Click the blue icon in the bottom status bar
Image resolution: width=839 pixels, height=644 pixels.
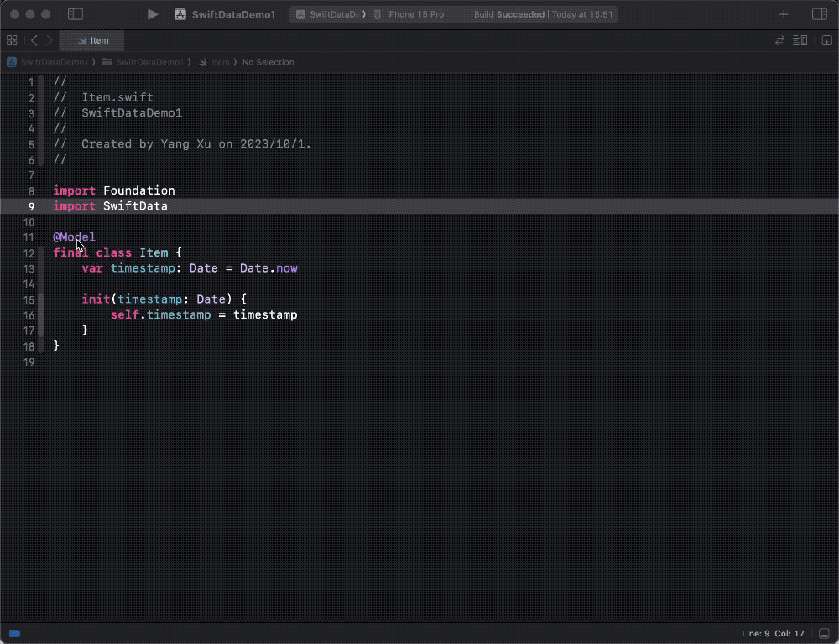pyautogui.click(x=14, y=633)
